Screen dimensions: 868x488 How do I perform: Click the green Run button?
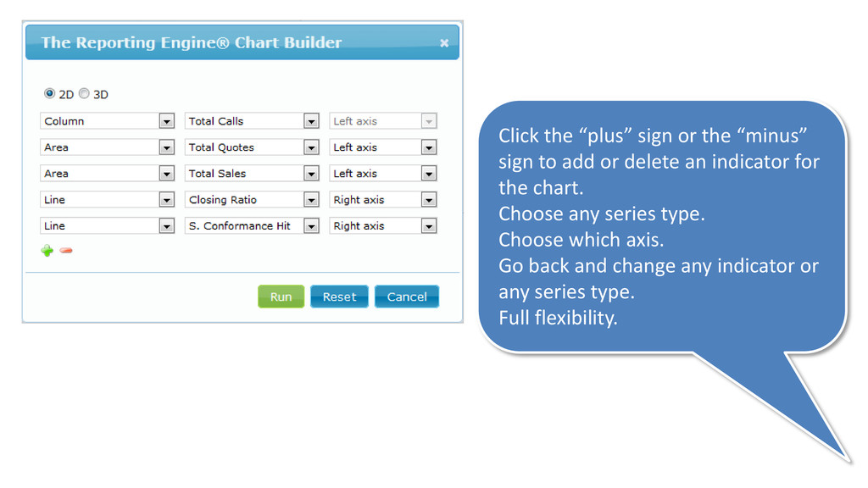tap(281, 297)
